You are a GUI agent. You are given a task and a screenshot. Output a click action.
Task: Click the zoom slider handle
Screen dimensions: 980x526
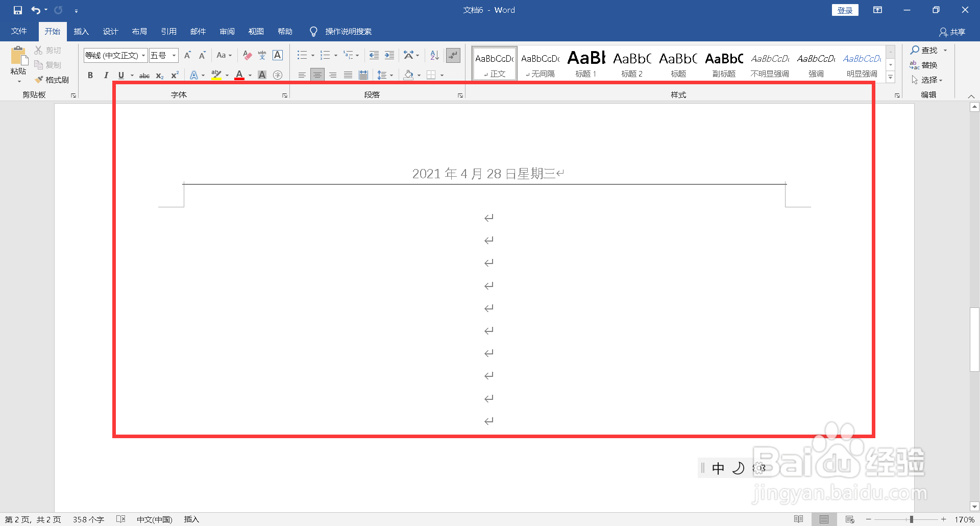click(912, 519)
